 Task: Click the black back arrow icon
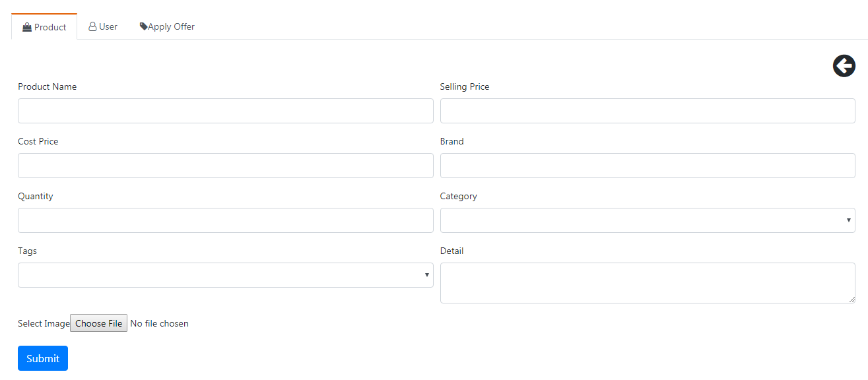pos(844,66)
